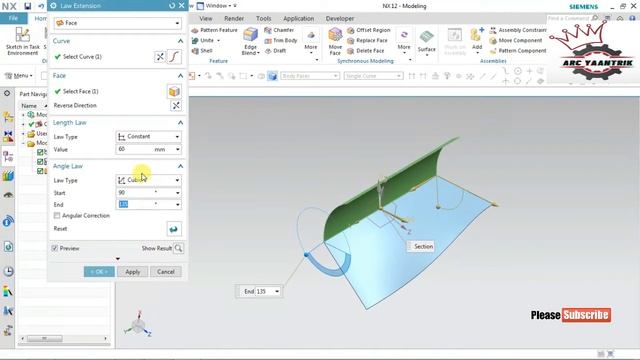Click the Save icon in title bar
The image size is (640, 360).
click(x=28, y=6)
